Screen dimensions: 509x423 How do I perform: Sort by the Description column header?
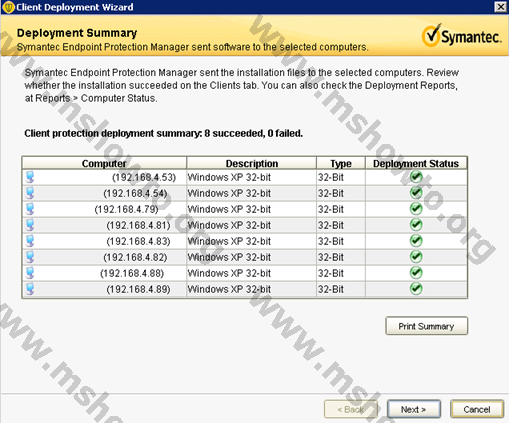coord(252,163)
